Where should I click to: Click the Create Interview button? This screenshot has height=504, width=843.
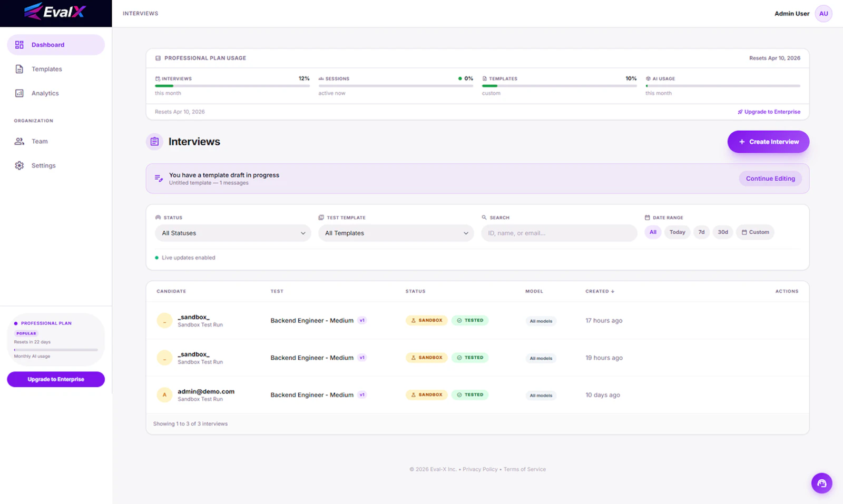(768, 142)
